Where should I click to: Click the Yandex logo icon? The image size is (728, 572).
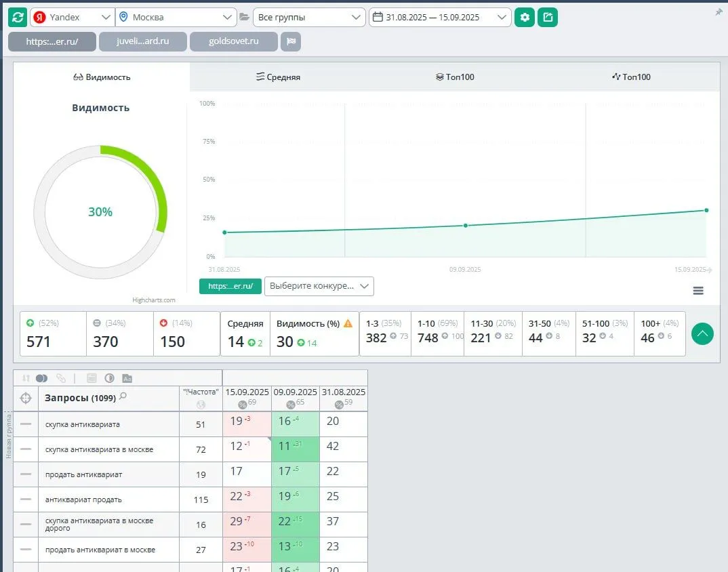(x=40, y=17)
